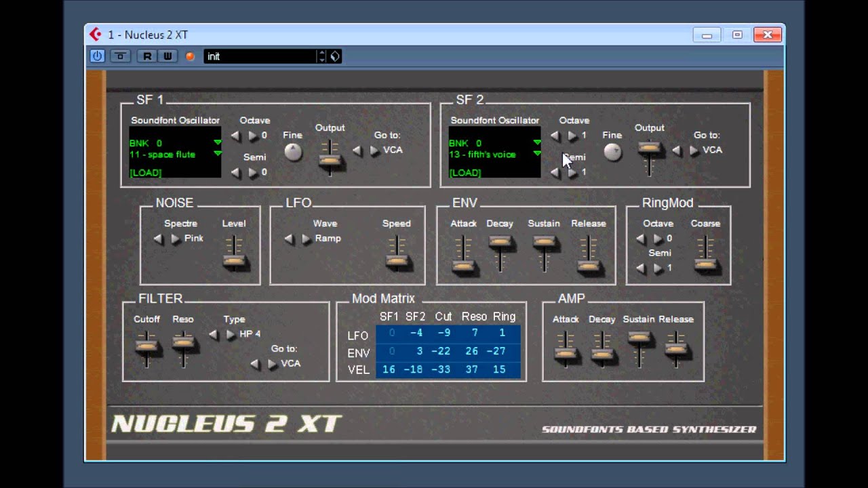Select previous Noise Spectre type
This screenshot has width=868, height=488.
point(158,239)
